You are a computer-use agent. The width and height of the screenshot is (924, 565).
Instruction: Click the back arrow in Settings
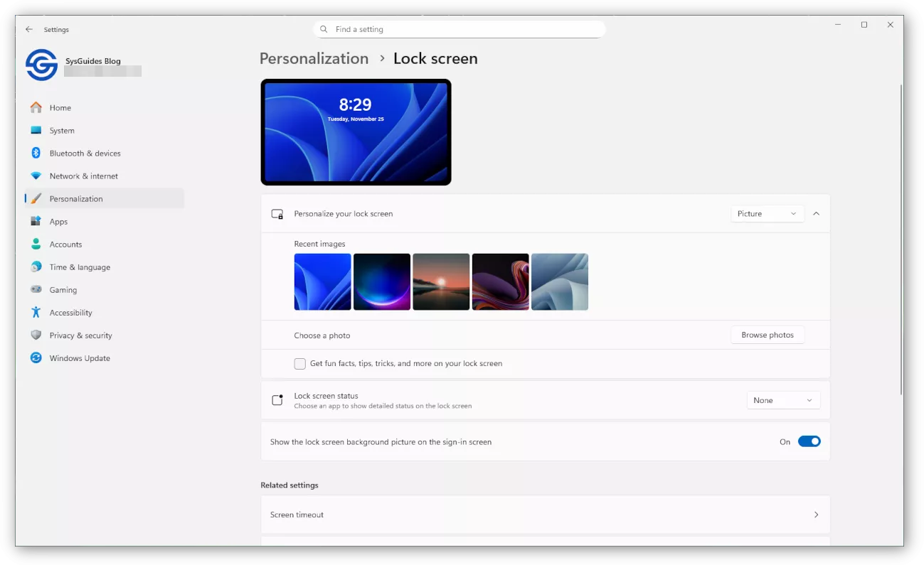click(28, 29)
